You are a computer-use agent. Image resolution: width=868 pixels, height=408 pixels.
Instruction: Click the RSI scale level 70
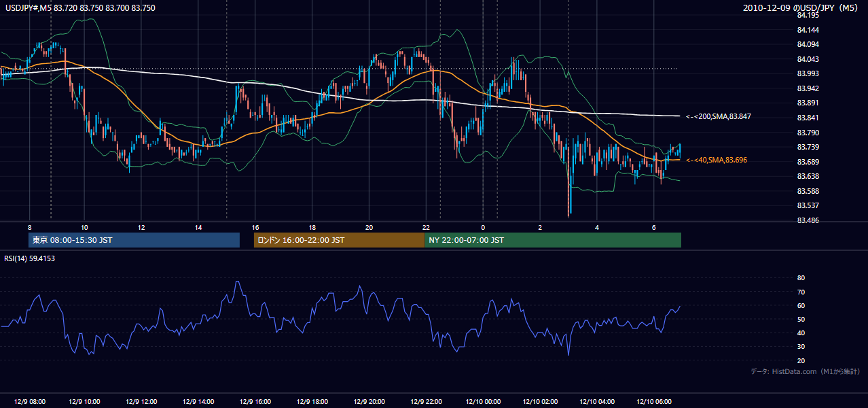point(801,292)
